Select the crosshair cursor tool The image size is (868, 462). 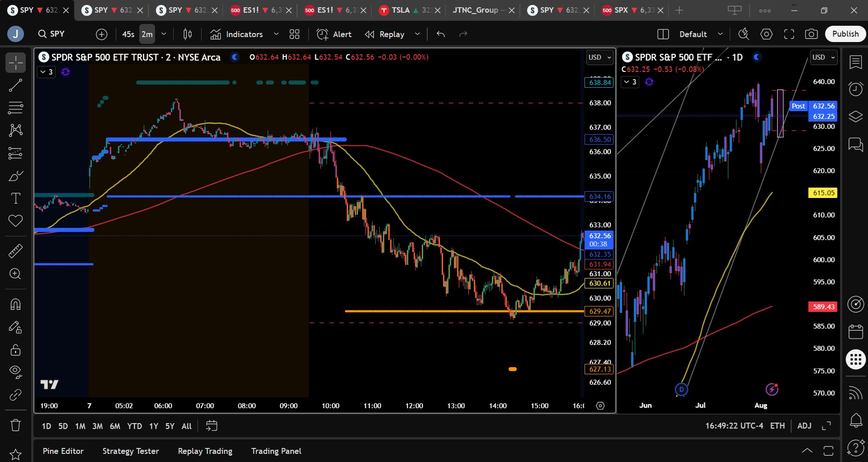(x=15, y=63)
